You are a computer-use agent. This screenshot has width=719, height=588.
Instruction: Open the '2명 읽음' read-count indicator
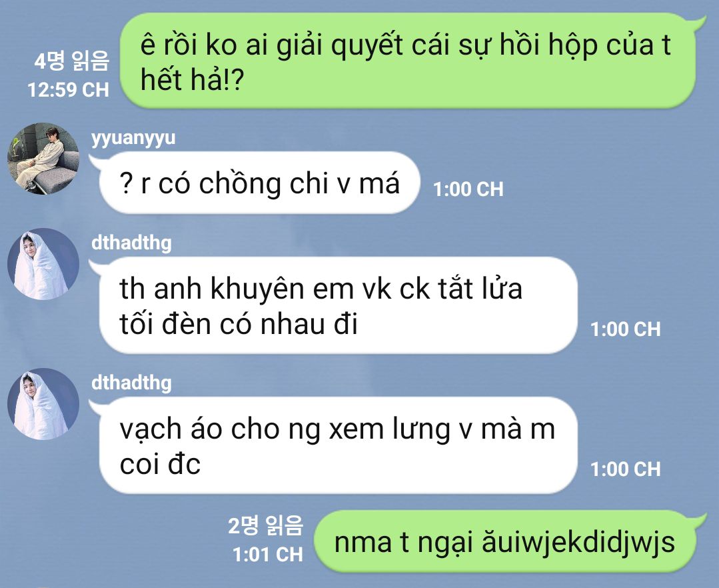266,525
